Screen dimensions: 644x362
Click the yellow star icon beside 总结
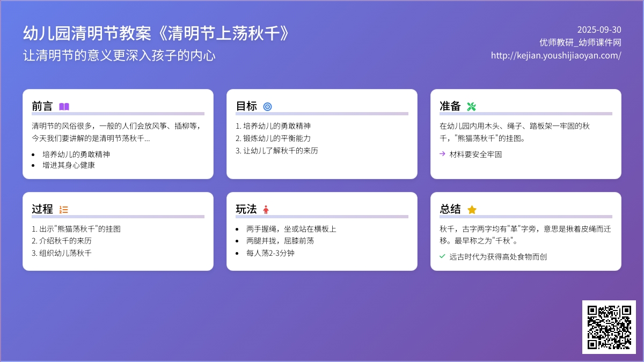tap(472, 210)
